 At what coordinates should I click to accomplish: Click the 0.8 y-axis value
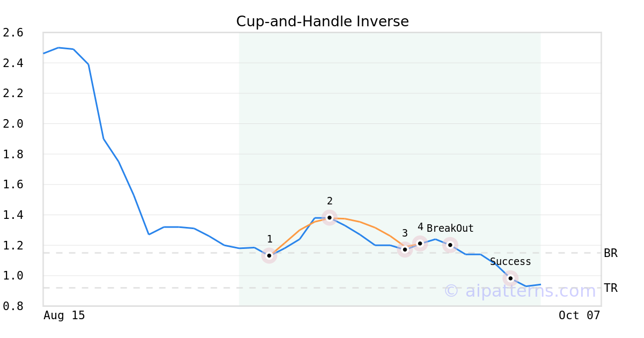13,306
